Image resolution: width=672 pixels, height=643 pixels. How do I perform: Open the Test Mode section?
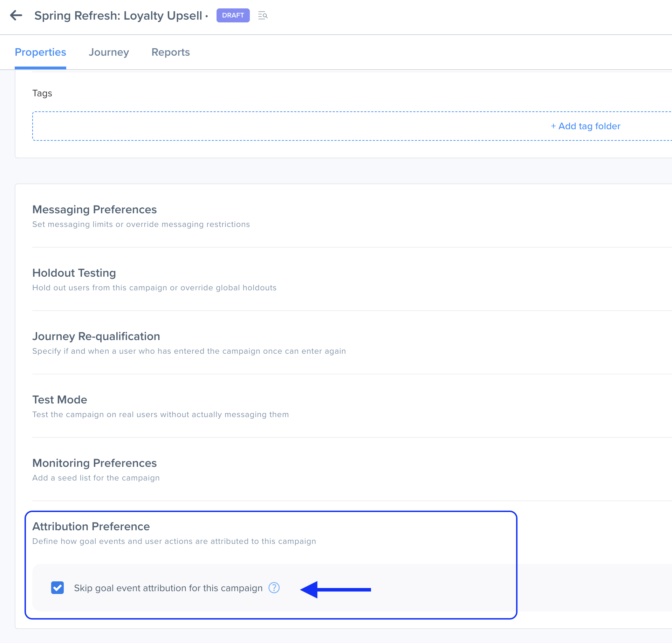tap(60, 400)
